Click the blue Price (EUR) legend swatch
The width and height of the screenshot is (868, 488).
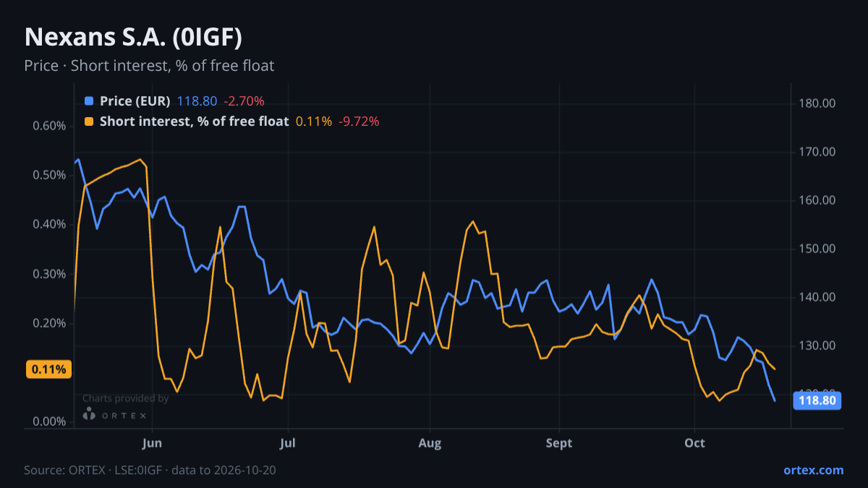89,101
